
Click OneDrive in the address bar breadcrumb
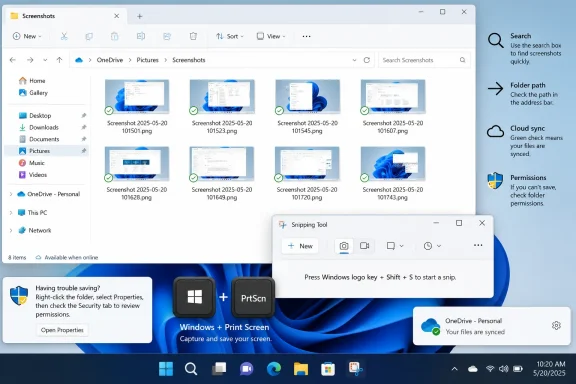109,60
